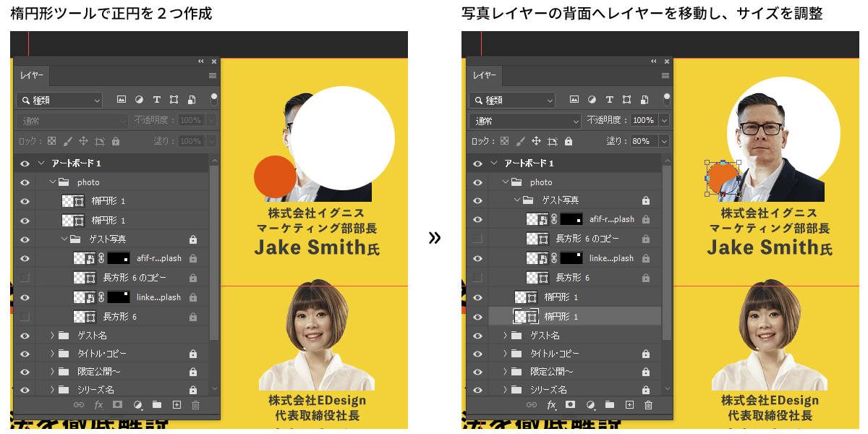The width and height of the screenshot is (868, 434).
Task: Click trash icon in right Layers panel
Action: (x=648, y=405)
